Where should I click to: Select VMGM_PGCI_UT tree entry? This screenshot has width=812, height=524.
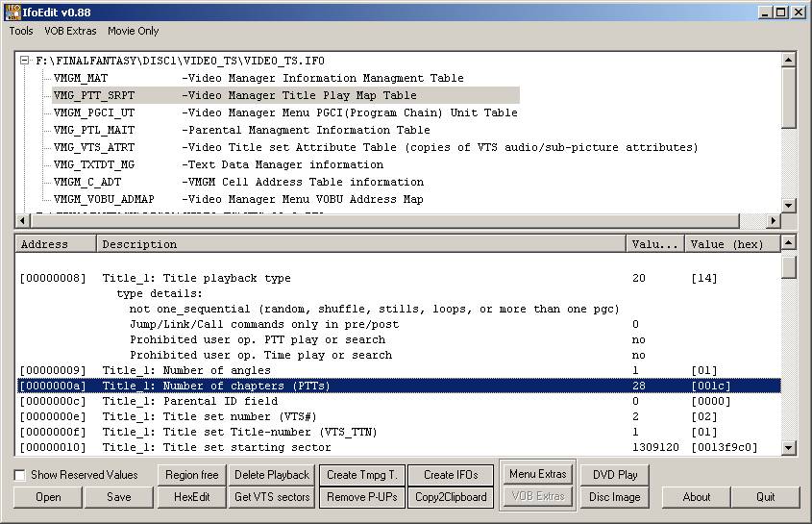coord(94,112)
